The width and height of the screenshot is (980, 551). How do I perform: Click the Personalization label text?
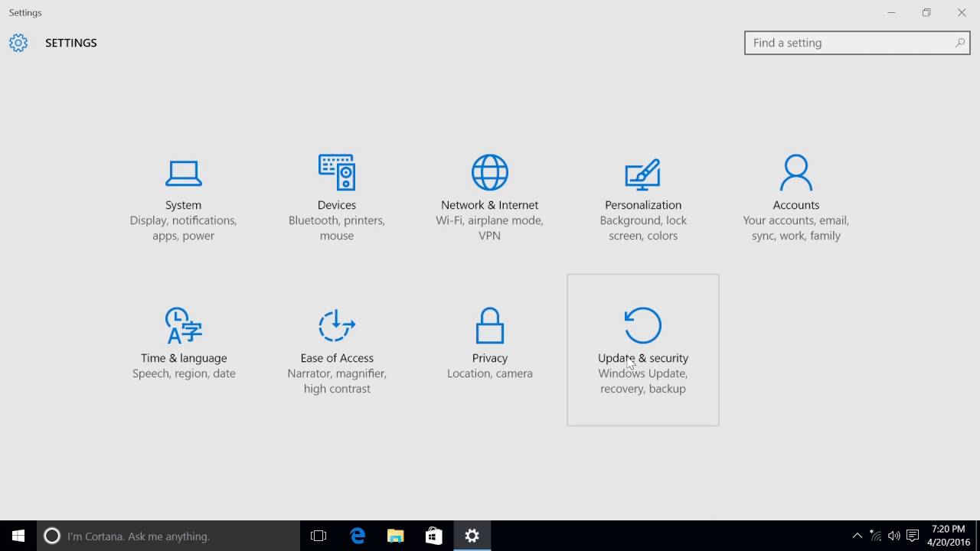643,205
